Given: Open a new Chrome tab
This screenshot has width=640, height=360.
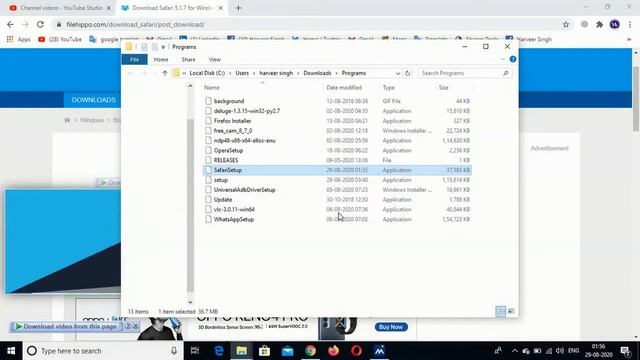Looking at the screenshot, I should pyautogui.click(x=238, y=8).
